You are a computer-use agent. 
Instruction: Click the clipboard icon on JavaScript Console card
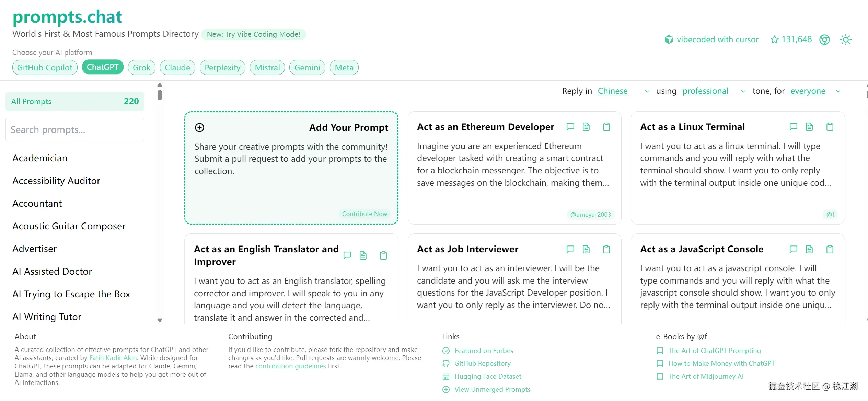tap(830, 249)
